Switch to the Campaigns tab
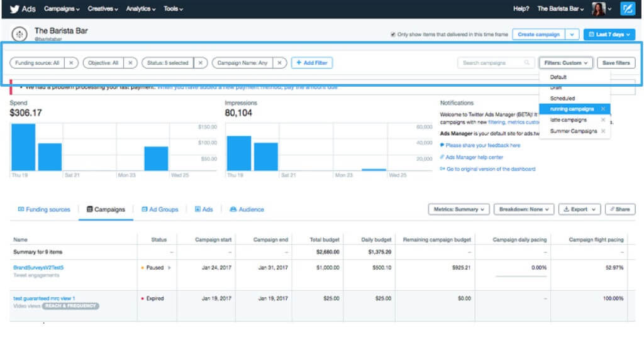The height and width of the screenshot is (362, 644). [106, 209]
